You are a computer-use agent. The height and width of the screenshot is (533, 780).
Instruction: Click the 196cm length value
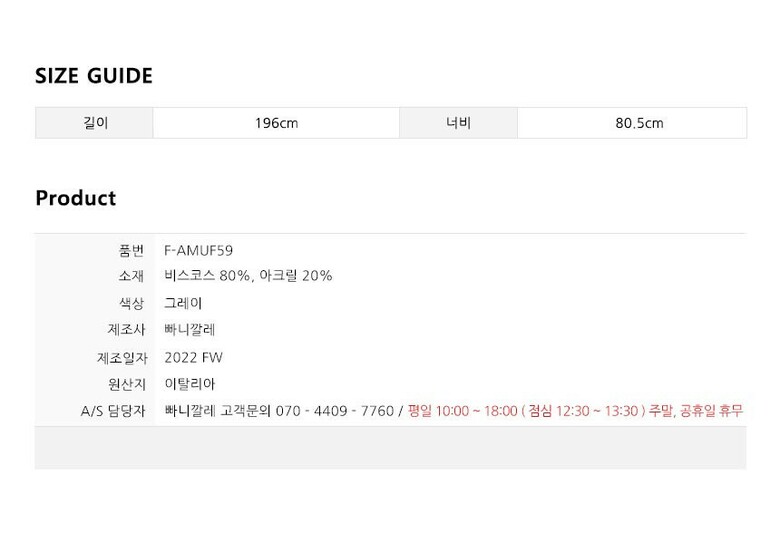(276, 124)
